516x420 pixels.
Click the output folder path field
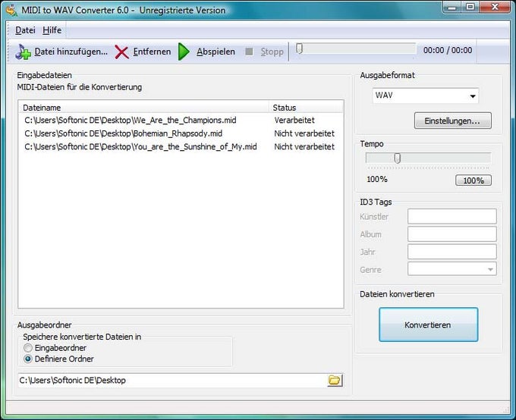(172, 381)
